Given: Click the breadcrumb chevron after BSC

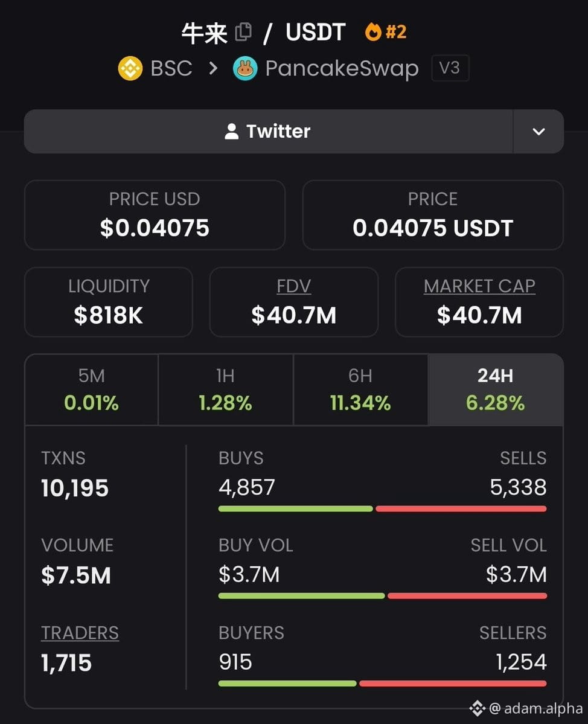Looking at the screenshot, I should pos(213,68).
